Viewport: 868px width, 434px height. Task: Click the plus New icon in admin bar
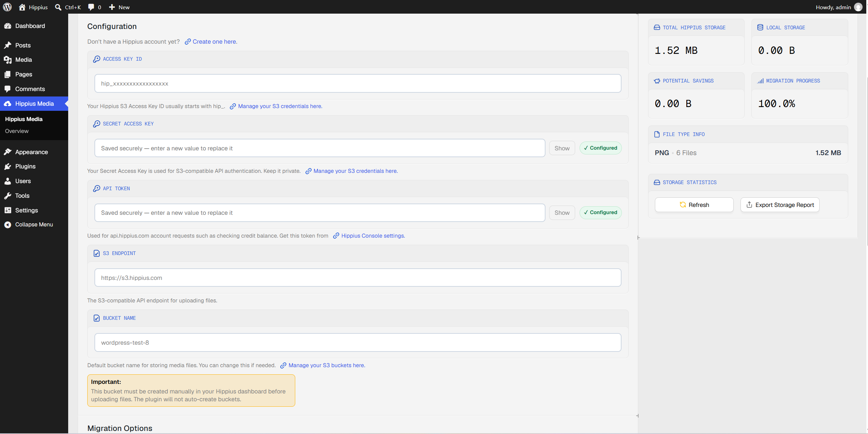pos(112,7)
